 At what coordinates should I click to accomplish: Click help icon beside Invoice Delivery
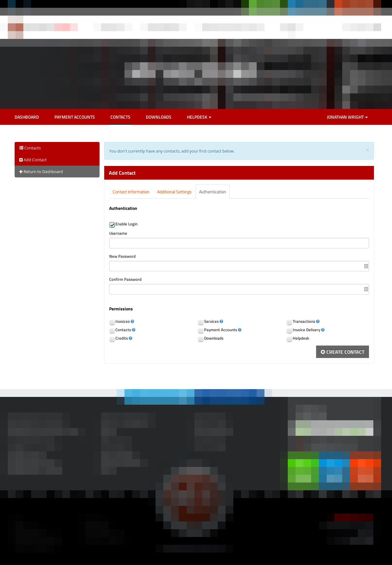(x=323, y=330)
